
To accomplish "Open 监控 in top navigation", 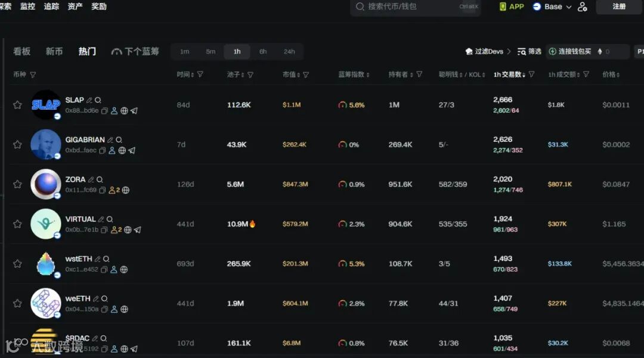I will click(28, 7).
